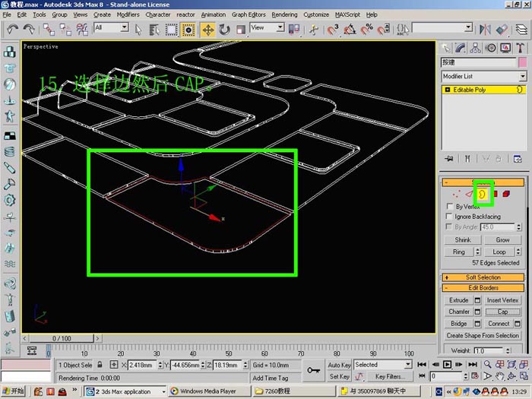Open the Layer Manager icon

521,30
